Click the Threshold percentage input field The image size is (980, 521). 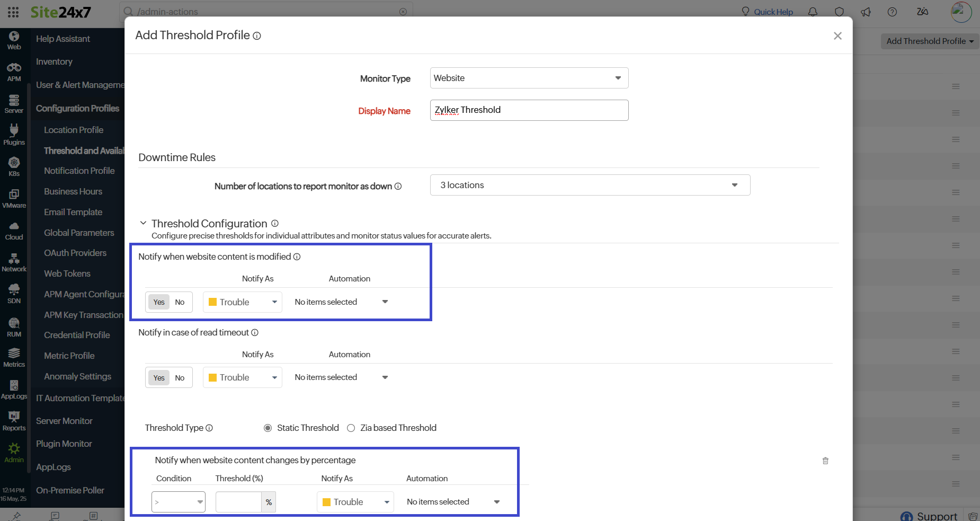[239, 502]
